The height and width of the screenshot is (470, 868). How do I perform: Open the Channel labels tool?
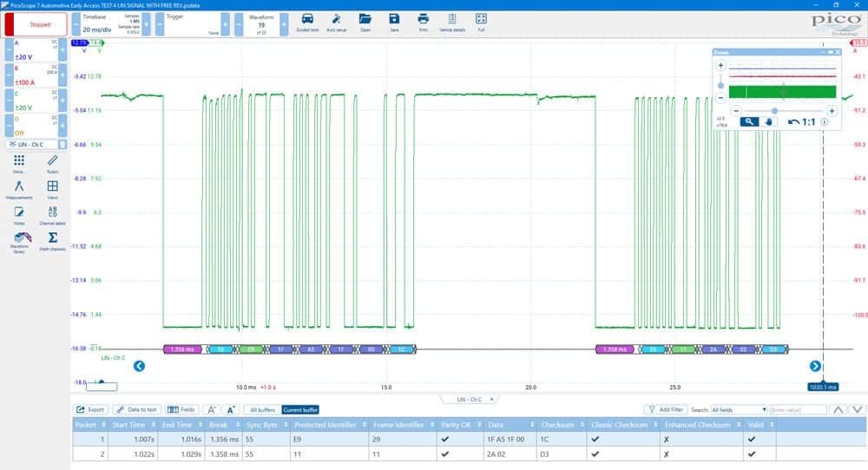point(53,215)
